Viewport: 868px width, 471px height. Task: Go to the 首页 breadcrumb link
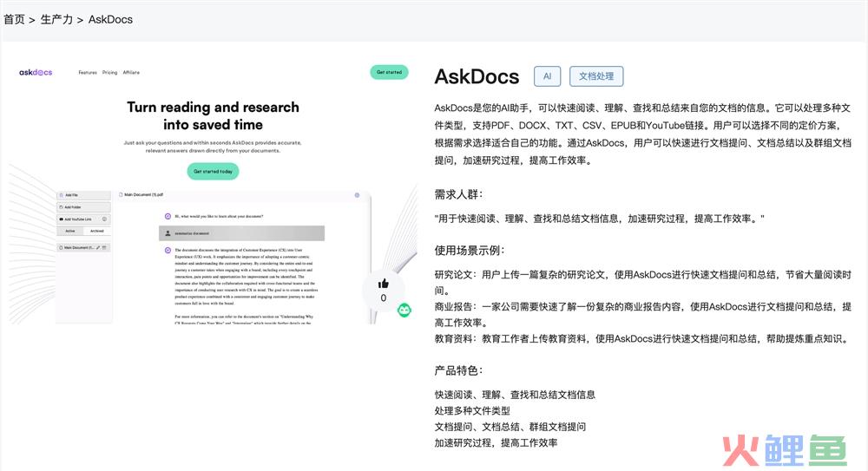(x=15, y=19)
